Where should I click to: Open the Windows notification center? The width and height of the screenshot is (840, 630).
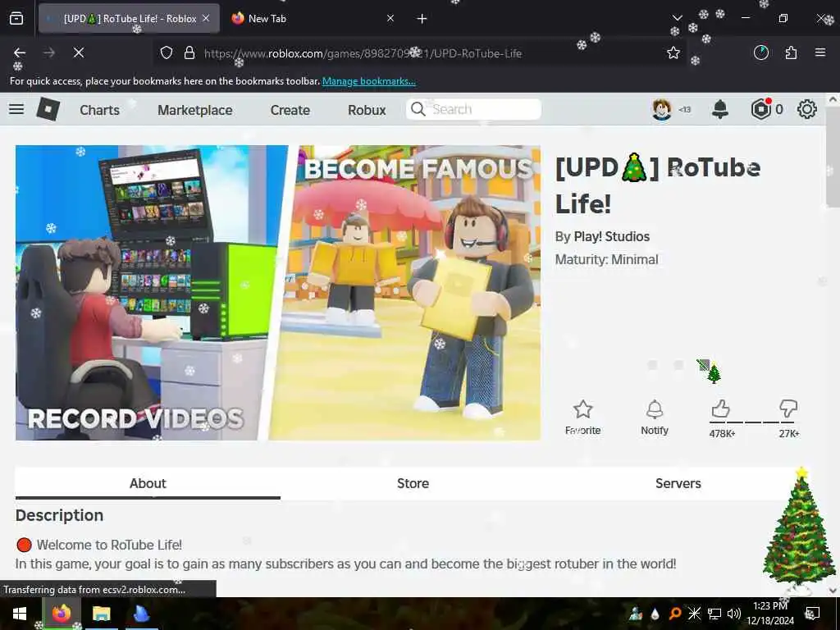[813, 614]
